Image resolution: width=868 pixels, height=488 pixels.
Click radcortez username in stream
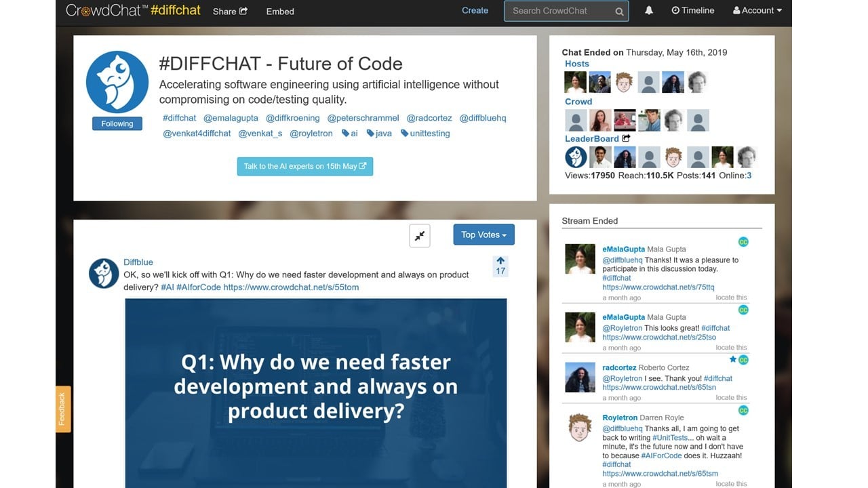tap(619, 367)
